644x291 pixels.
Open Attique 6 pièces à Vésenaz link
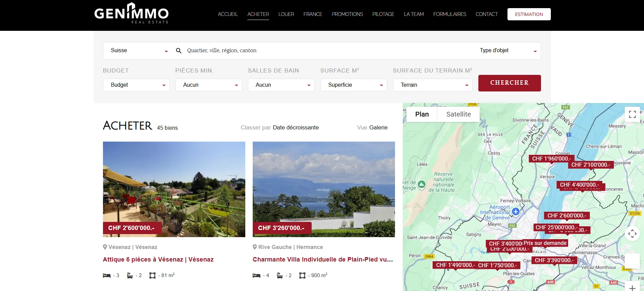click(158, 259)
